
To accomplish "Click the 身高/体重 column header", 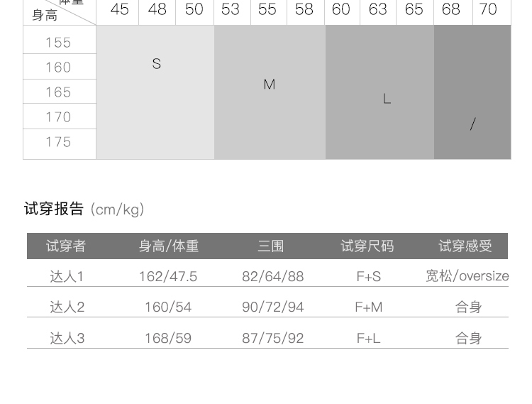I will (169, 246).
